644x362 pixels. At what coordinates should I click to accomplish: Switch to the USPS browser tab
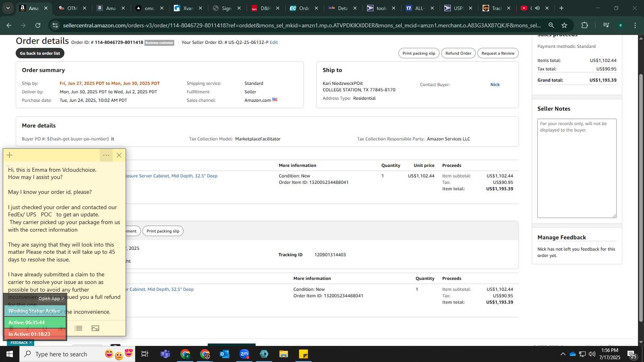pyautogui.click(x=458, y=8)
